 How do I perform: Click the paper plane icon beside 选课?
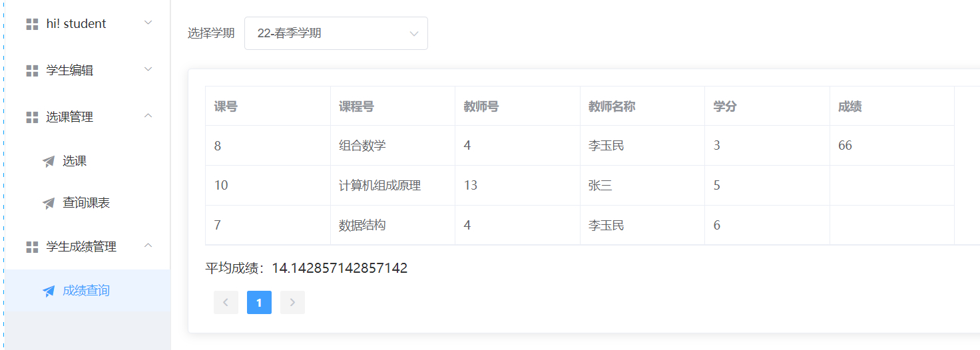[49, 161]
